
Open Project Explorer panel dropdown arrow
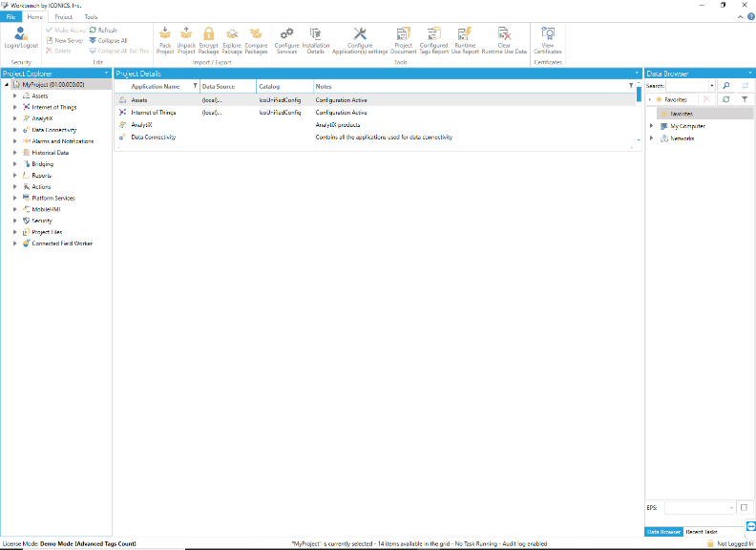coord(107,73)
